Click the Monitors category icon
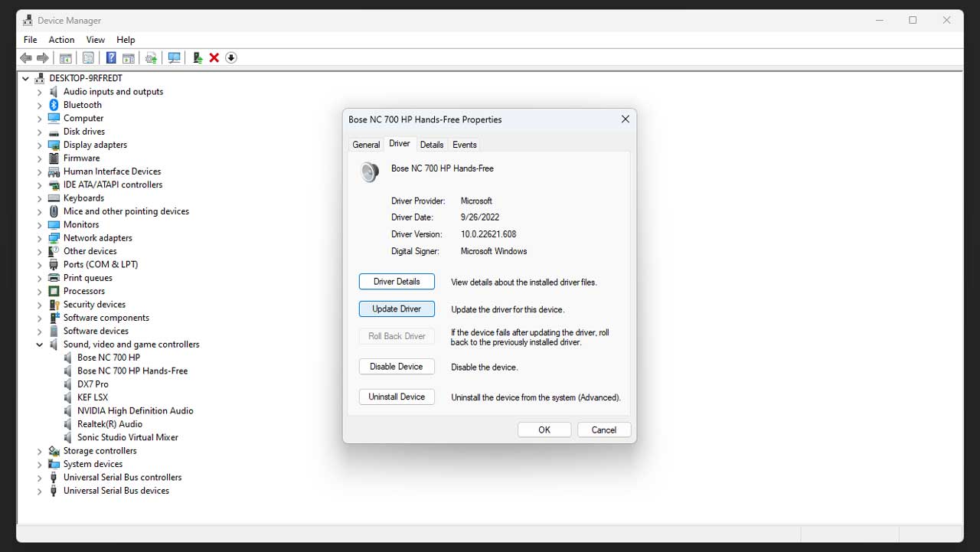The height and width of the screenshot is (552, 980). pyautogui.click(x=54, y=225)
